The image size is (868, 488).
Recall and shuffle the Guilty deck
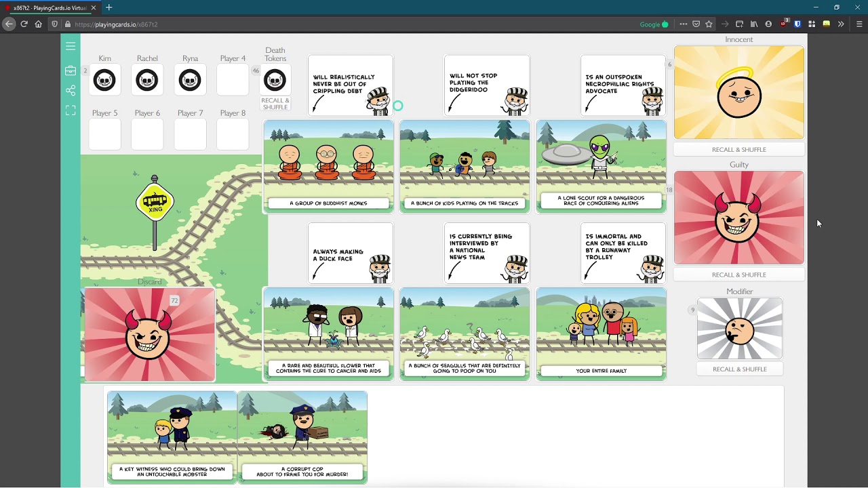(x=739, y=274)
